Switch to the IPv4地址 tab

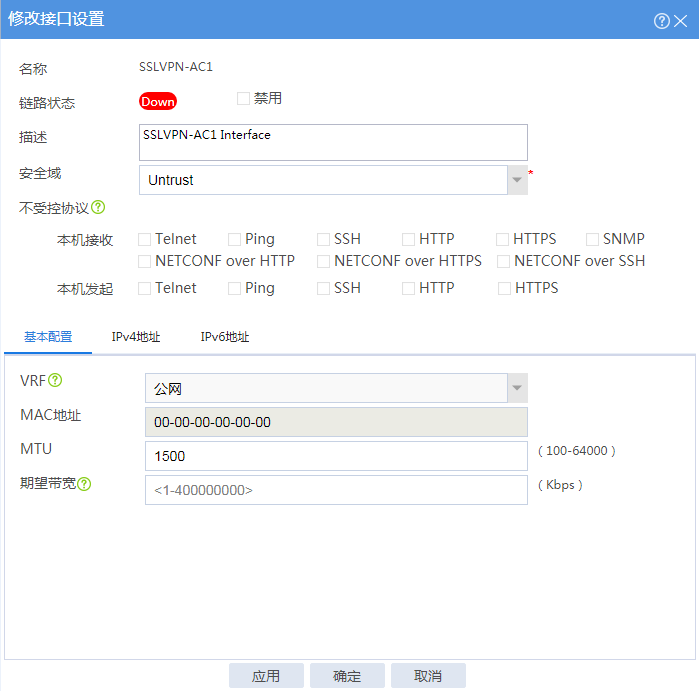[136, 337]
